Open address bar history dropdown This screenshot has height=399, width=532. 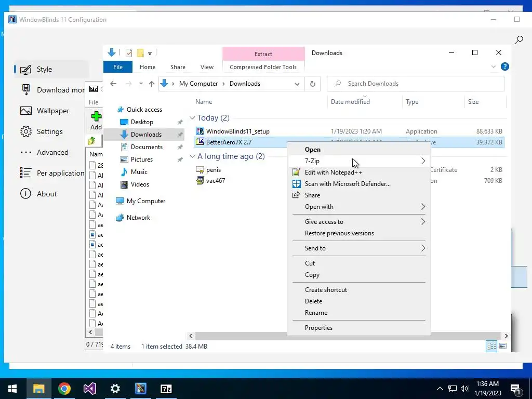pos(297,84)
